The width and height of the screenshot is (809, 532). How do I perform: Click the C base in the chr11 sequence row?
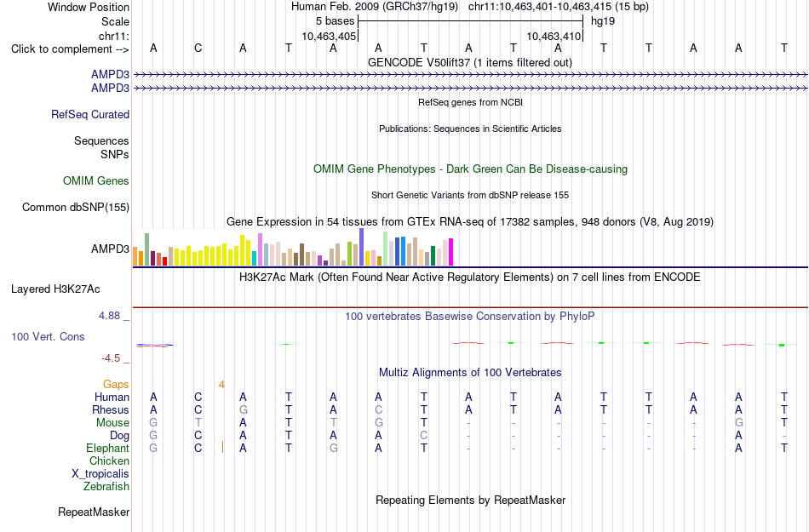point(198,49)
